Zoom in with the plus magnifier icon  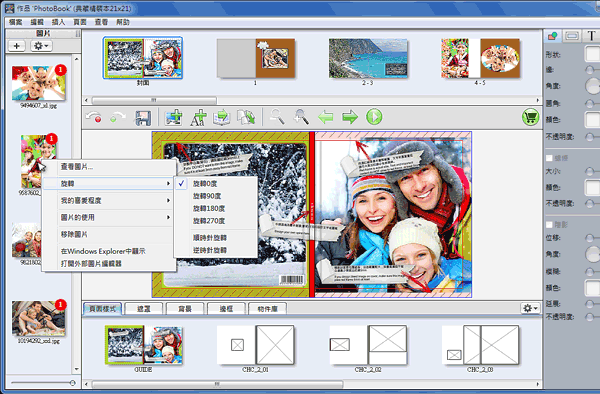click(301, 117)
